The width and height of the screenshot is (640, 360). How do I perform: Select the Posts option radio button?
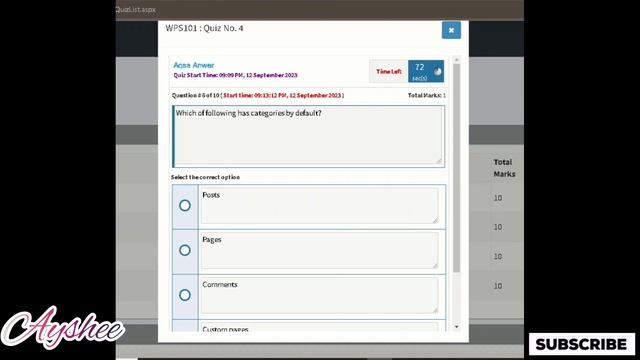[x=185, y=205]
